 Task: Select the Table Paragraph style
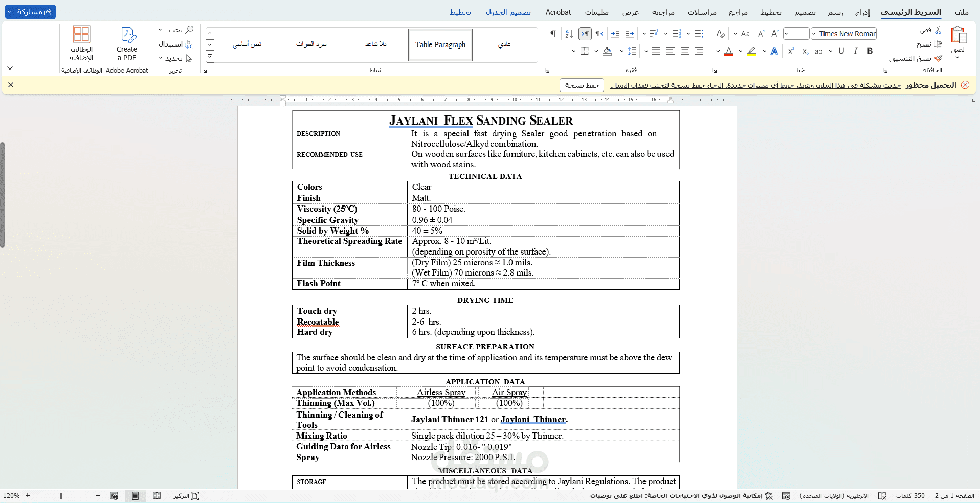click(x=440, y=45)
